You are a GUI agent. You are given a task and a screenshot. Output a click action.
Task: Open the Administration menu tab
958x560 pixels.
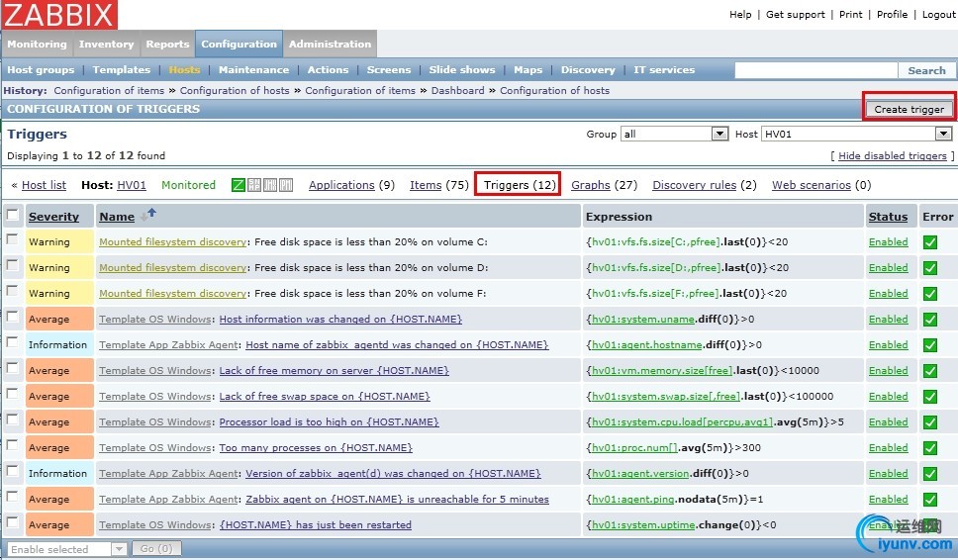click(x=330, y=44)
